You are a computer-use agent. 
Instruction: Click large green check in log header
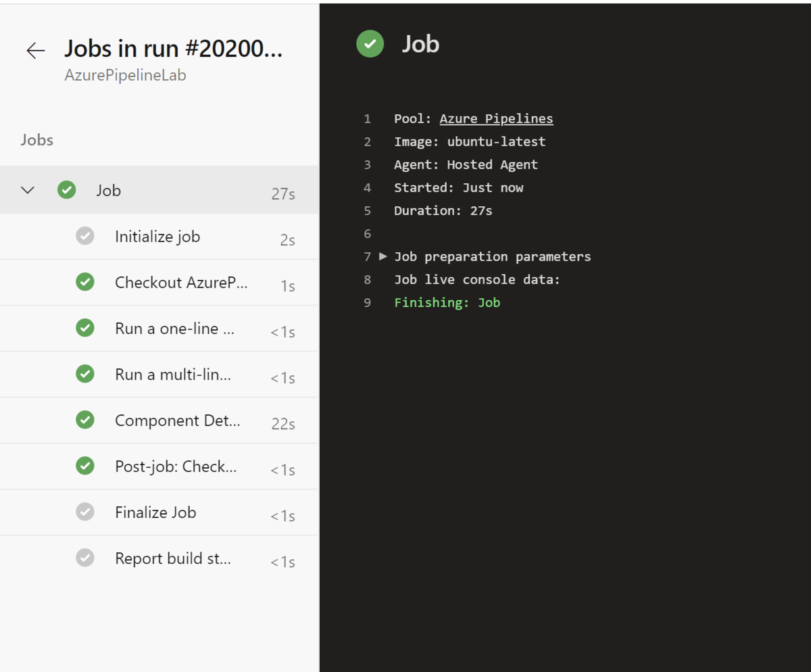click(370, 44)
